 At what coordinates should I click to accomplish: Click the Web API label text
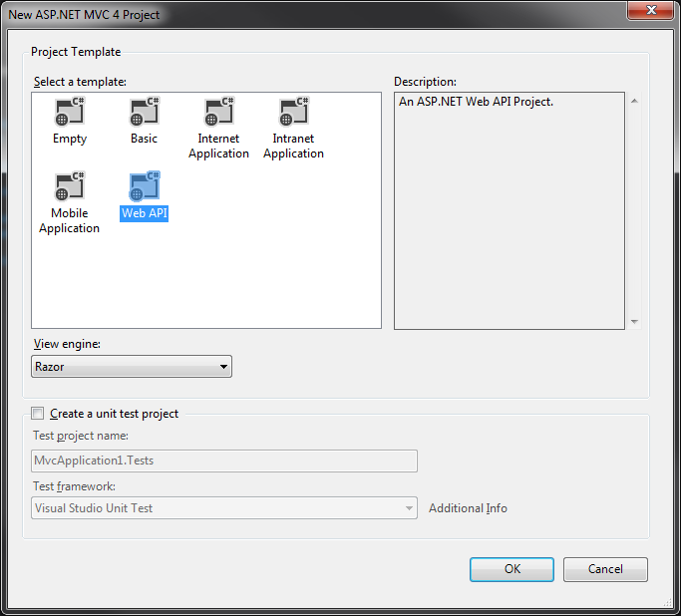pos(144,213)
